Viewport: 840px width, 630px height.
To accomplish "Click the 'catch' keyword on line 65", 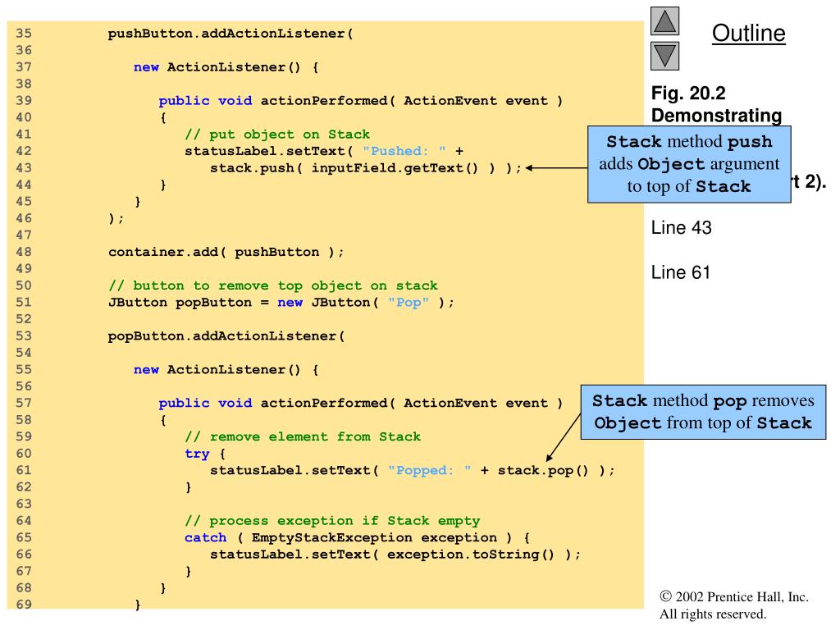I will 205,537.
